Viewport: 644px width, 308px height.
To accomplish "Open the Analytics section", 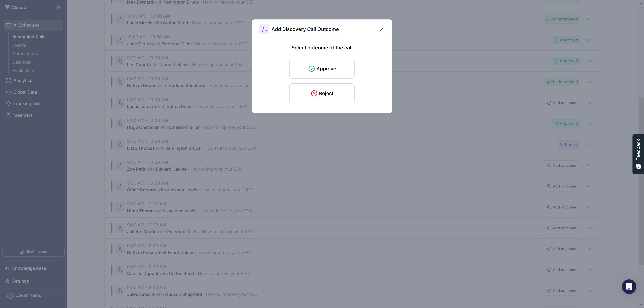I will click(22, 80).
